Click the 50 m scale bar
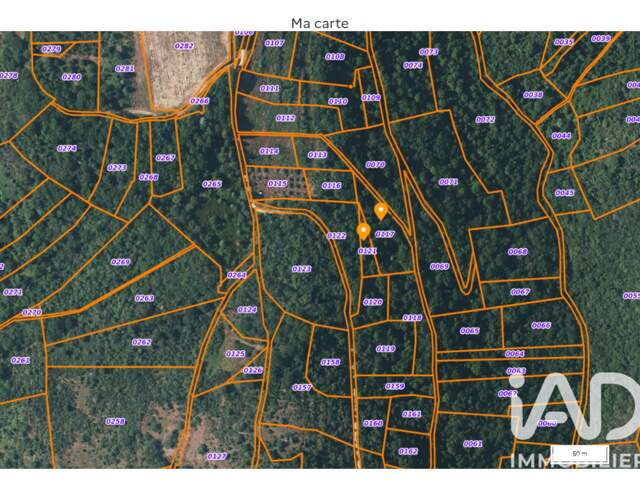This screenshot has width=640, height=480. pos(580,453)
